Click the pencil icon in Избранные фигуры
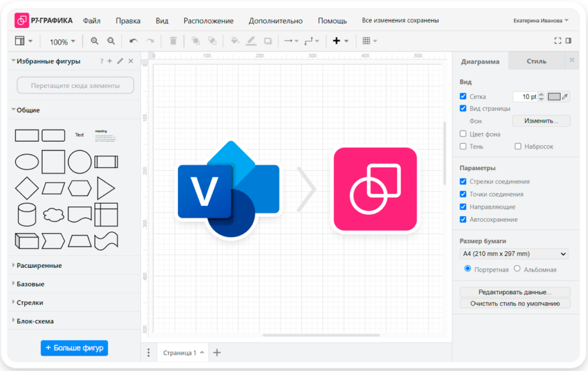Screen dimensions: 588x371 [120, 61]
